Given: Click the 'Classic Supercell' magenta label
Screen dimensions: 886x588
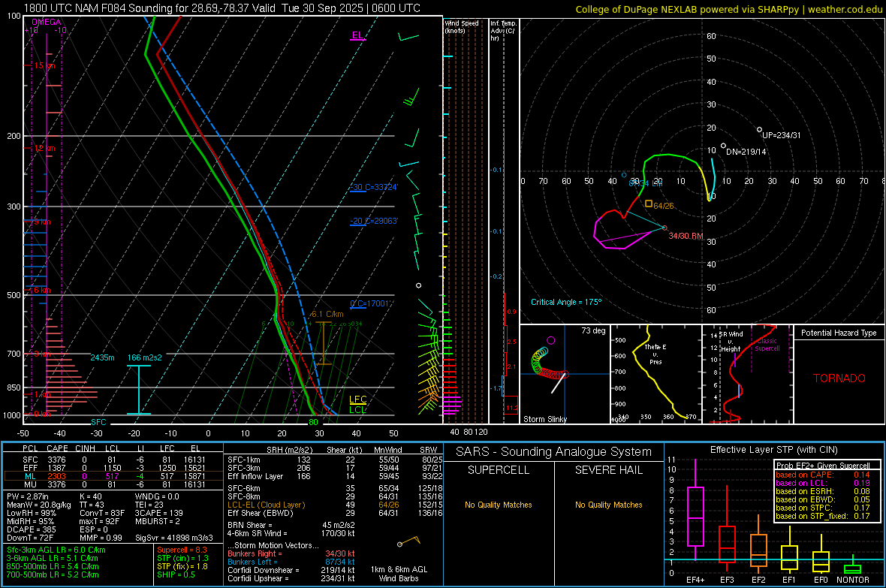Looking at the screenshot, I should tap(767, 345).
